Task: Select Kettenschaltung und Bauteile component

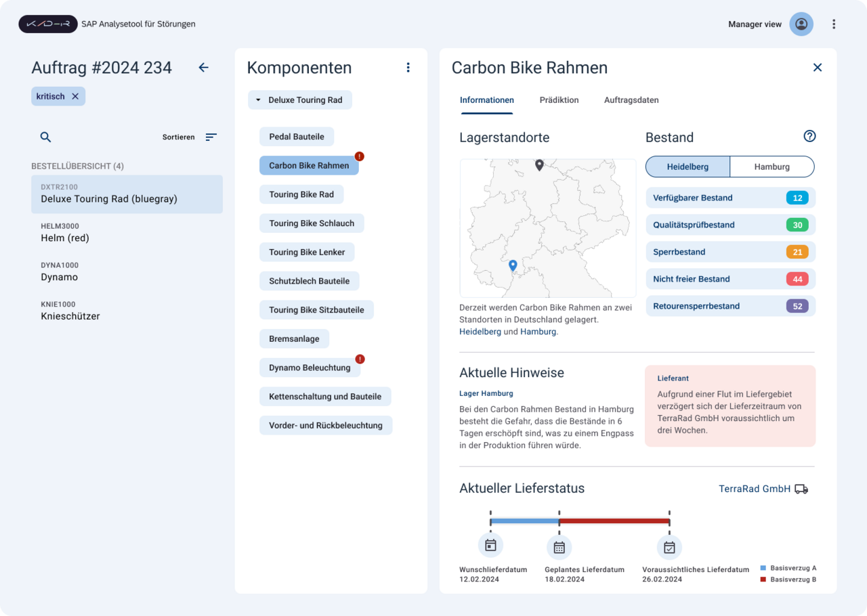Action: (x=325, y=397)
